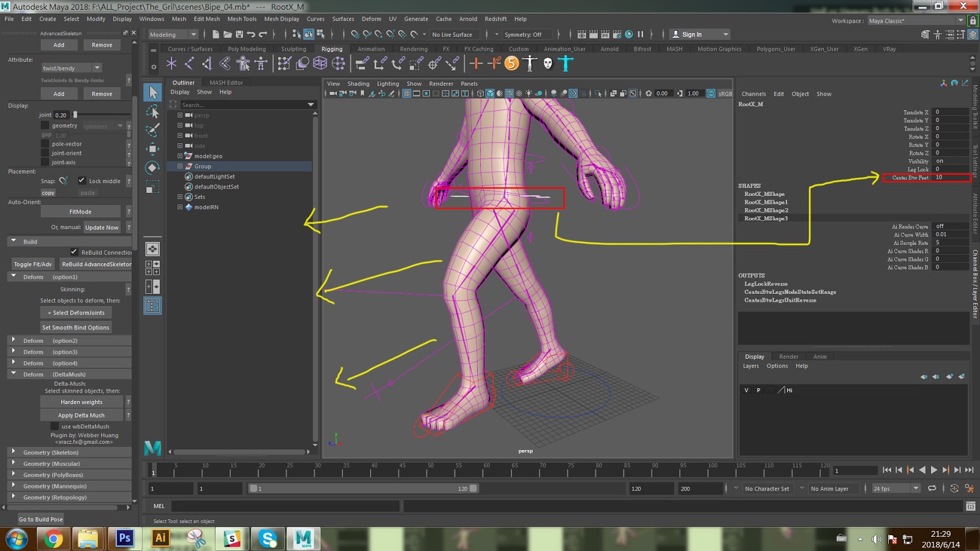
Task: Select the Move tool in the toolbox
Action: 153,148
